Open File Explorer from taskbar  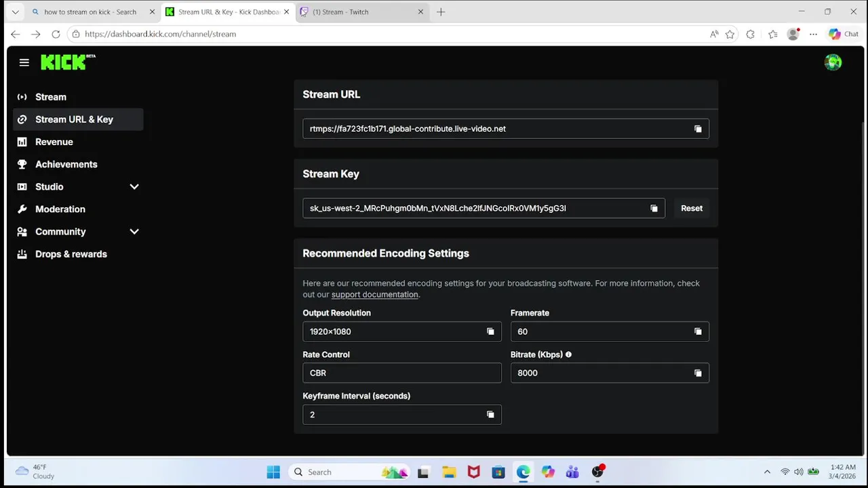[x=448, y=472]
